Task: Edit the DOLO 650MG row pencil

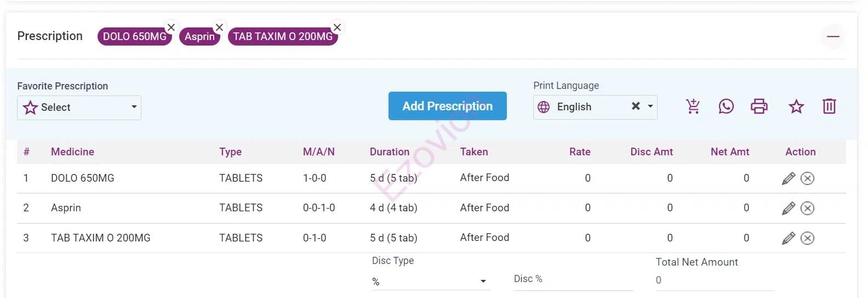Action: pos(789,178)
